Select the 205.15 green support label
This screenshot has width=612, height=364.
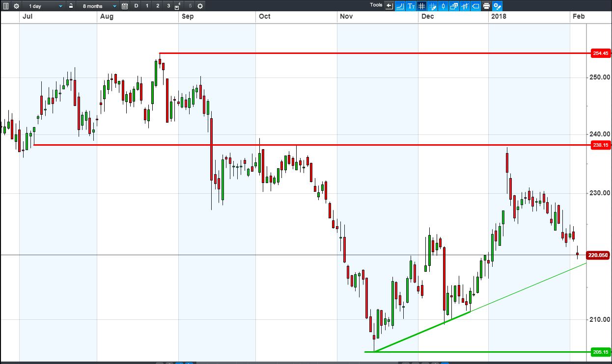pos(601,352)
